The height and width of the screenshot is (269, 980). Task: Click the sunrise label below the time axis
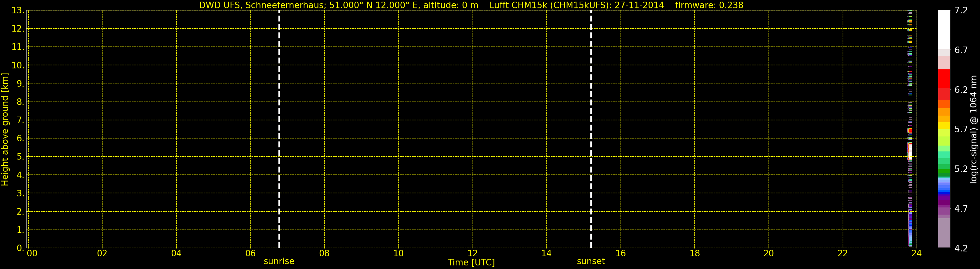[x=279, y=262]
